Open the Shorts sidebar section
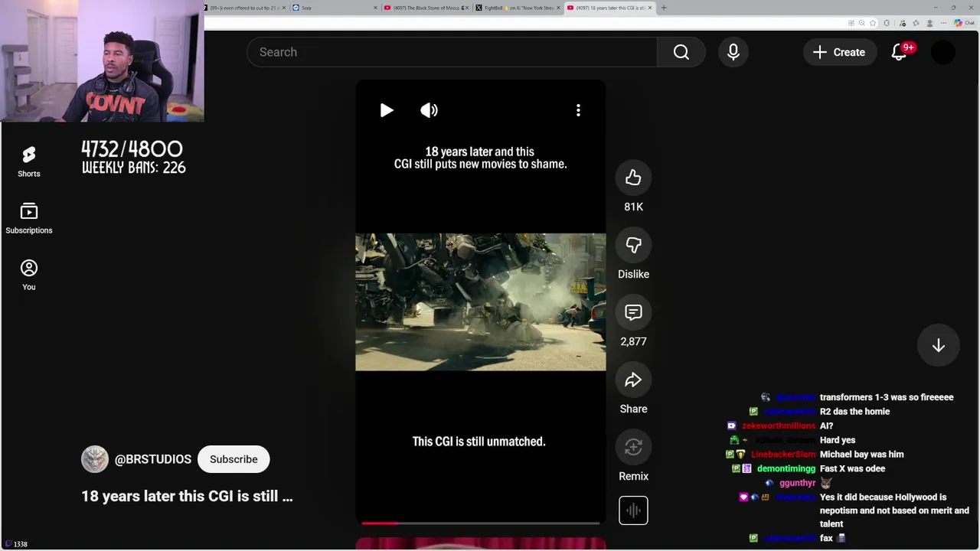 point(29,162)
